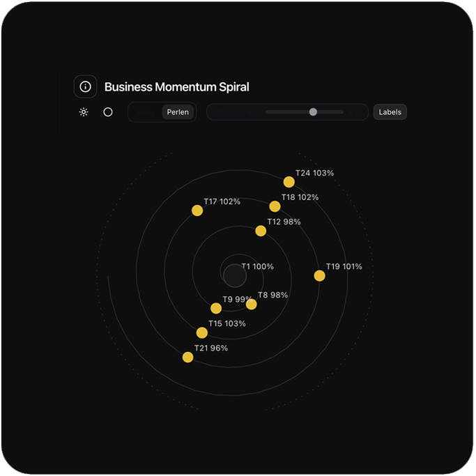Image resolution: width=476 pixels, height=476 pixels.
Task: Click the T1 100% center node
Action: (234, 275)
